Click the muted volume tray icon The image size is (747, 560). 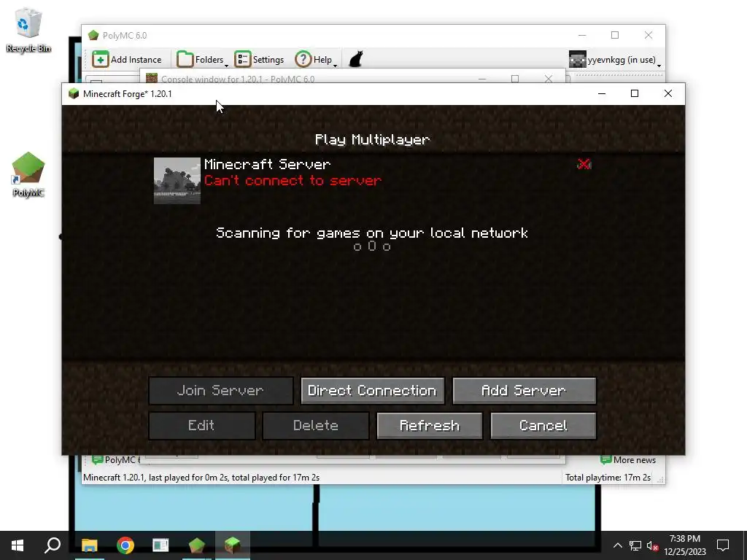(x=652, y=545)
